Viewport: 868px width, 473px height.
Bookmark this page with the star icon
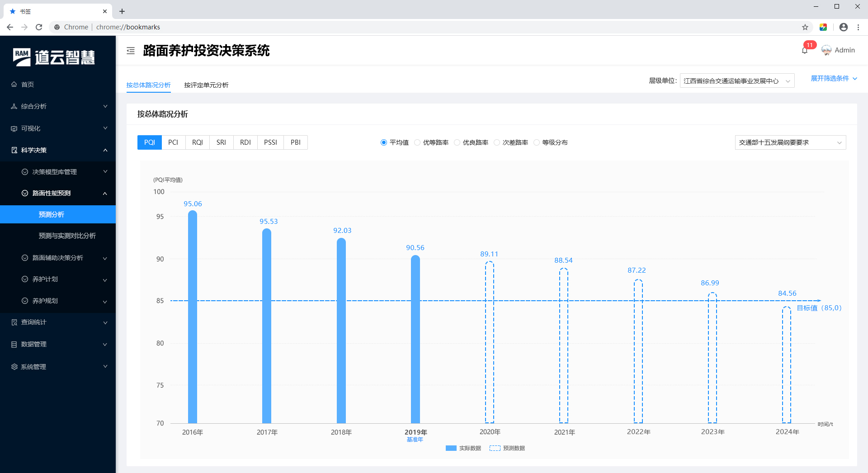pos(805,27)
